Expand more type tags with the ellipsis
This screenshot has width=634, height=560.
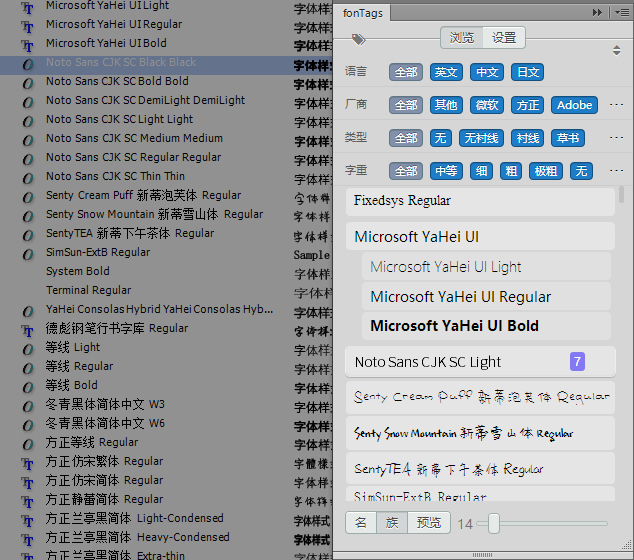coord(616,138)
